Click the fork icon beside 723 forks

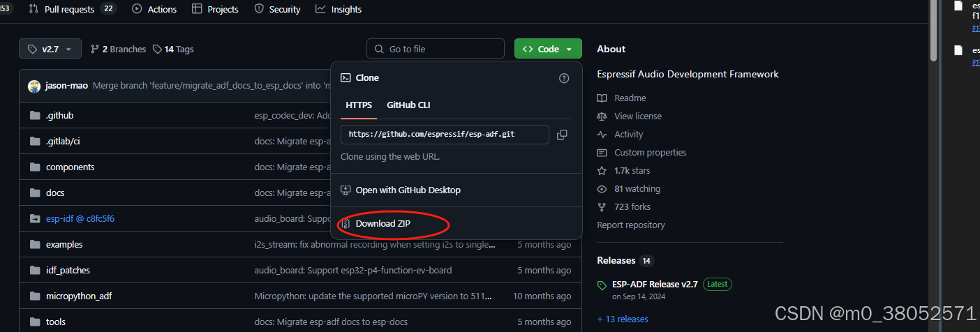tap(602, 207)
